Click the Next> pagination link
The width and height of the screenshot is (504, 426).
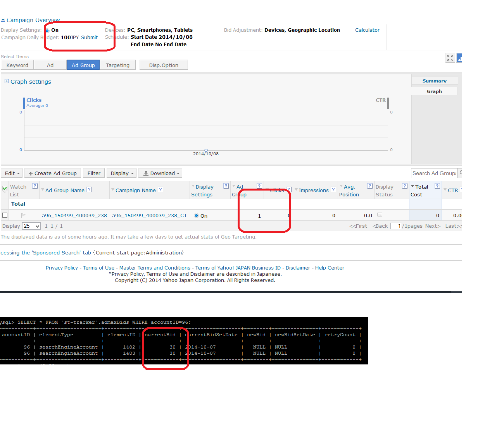pyautogui.click(x=433, y=226)
